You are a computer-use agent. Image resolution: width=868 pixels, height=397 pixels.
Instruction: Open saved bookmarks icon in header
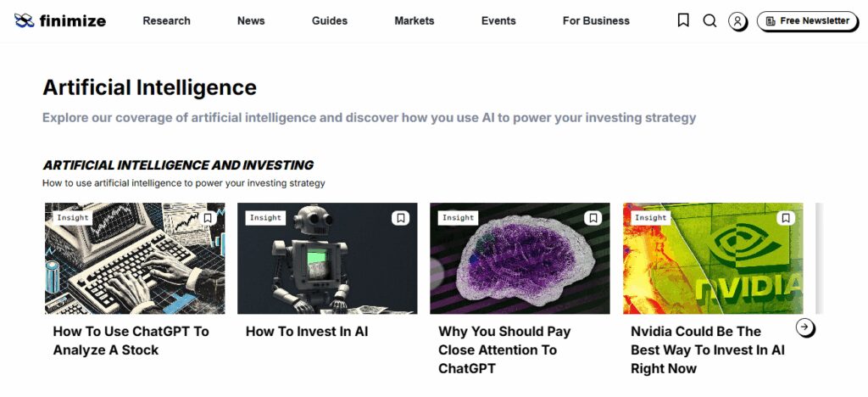coord(683,20)
